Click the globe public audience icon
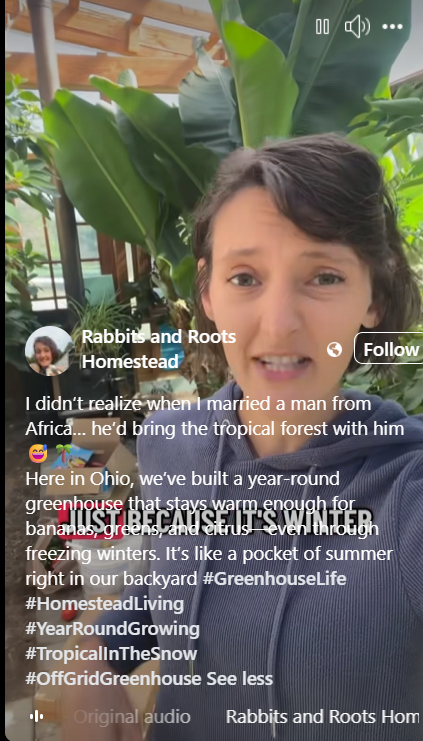The height and width of the screenshot is (741, 423). (x=334, y=350)
